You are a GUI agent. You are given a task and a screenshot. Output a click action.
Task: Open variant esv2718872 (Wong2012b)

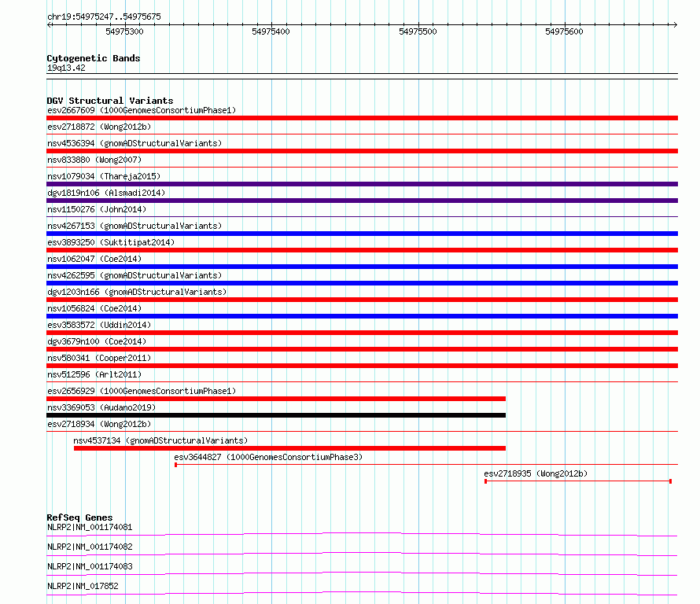tap(99, 127)
